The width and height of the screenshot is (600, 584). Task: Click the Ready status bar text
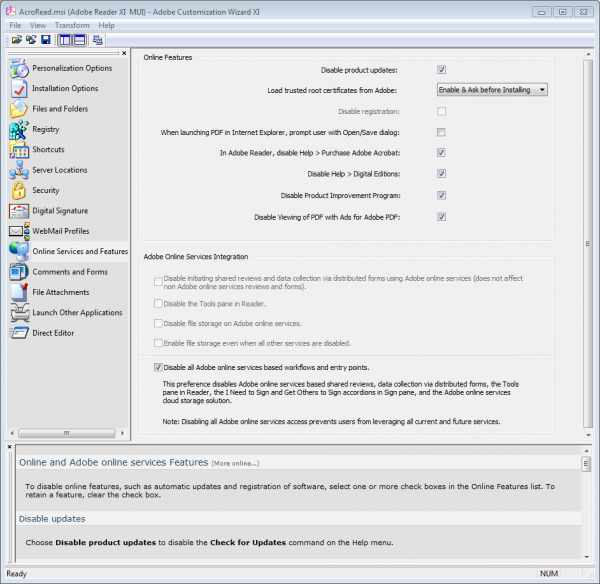pyautogui.click(x=16, y=574)
